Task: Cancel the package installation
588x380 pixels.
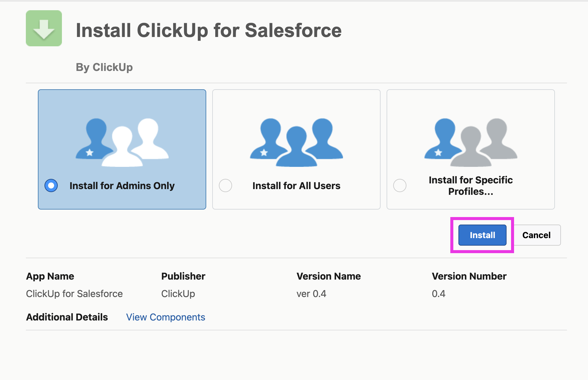Action: click(536, 235)
